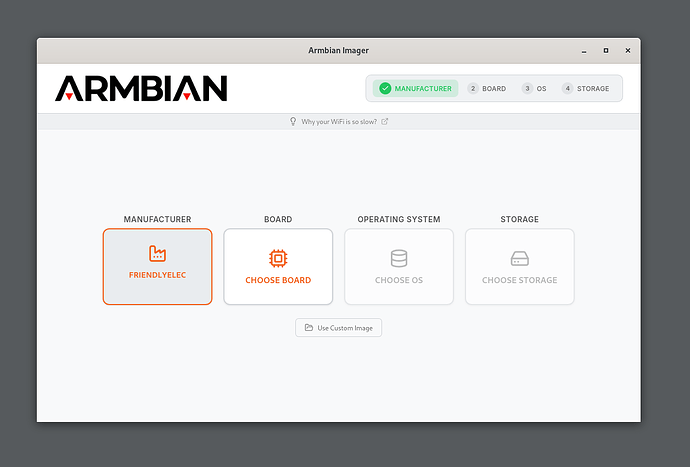
Task: Select the CHOOSE OS card
Action: click(x=399, y=267)
